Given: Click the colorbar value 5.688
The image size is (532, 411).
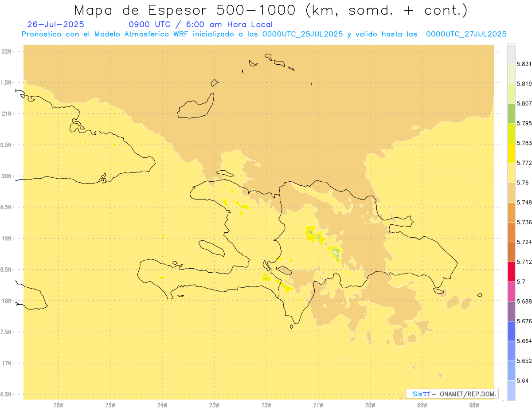Looking at the screenshot, I should (x=524, y=301).
